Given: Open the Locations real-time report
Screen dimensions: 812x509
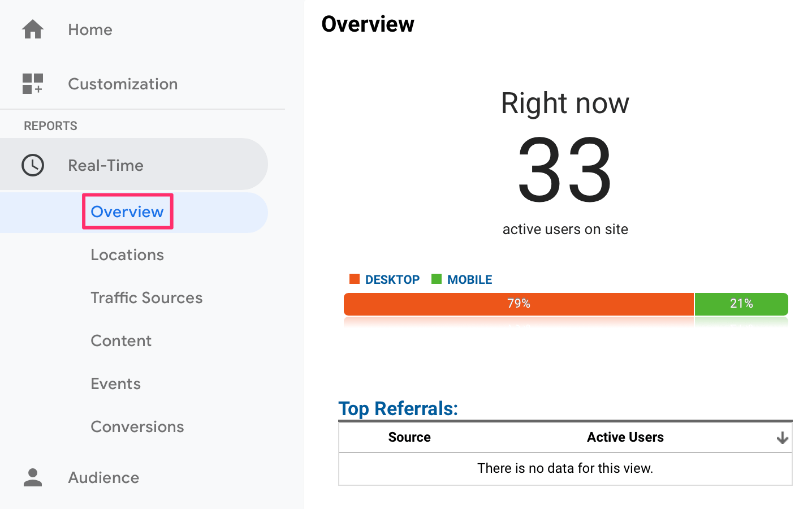Looking at the screenshot, I should [x=127, y=255].
